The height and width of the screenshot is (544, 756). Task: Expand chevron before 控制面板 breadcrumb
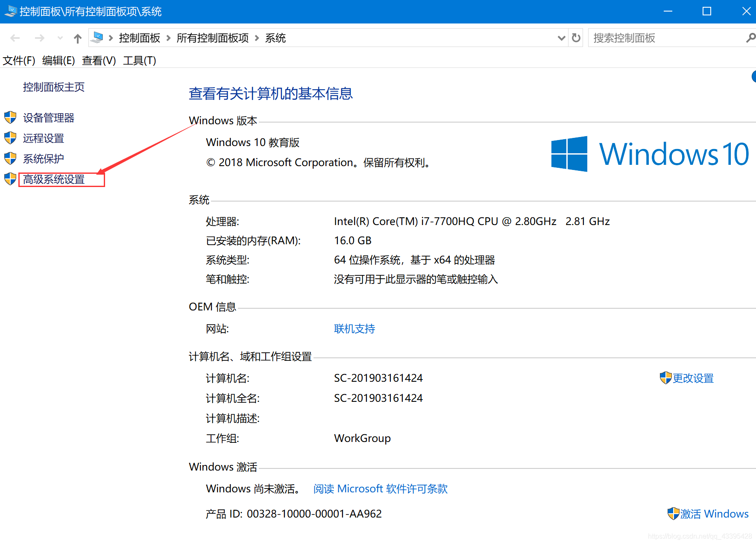coord(111,38)
